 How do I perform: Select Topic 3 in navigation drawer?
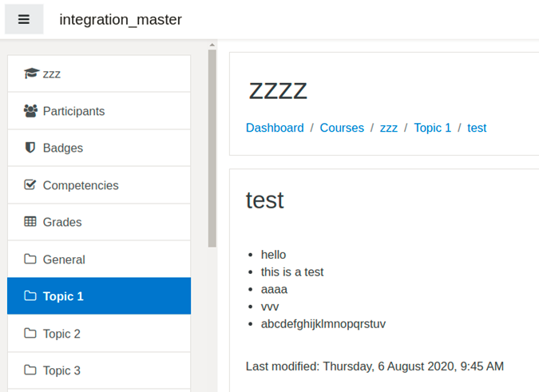99,370
